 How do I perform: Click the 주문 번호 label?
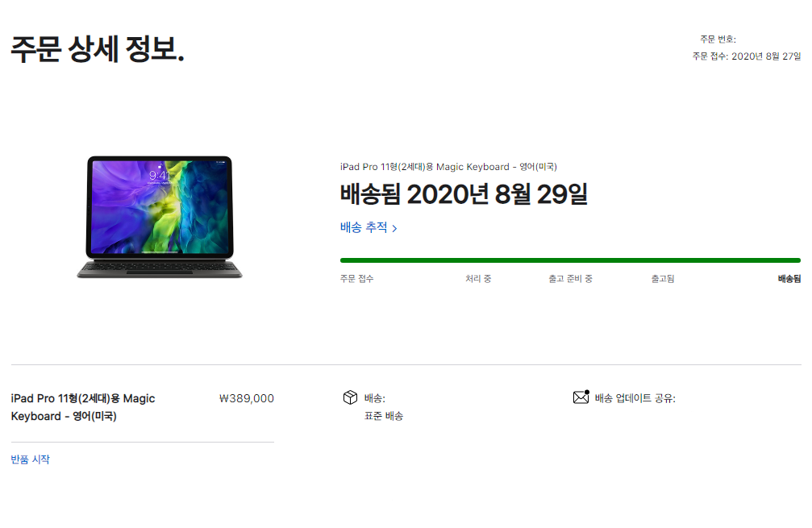click(718, 39)
